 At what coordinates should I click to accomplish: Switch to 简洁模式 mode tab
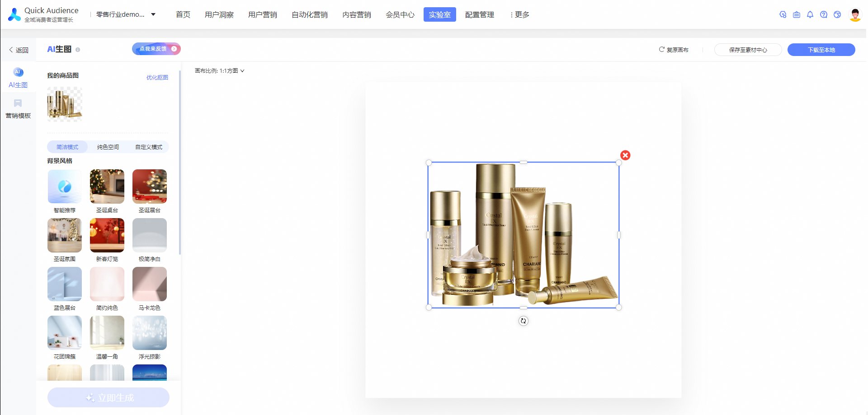pos(67,147)
